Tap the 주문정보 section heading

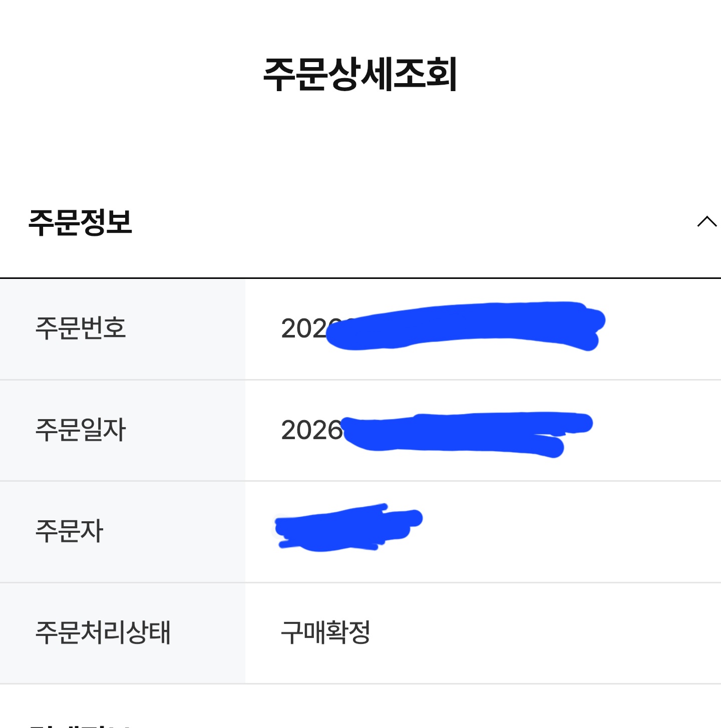coord(80,223)
